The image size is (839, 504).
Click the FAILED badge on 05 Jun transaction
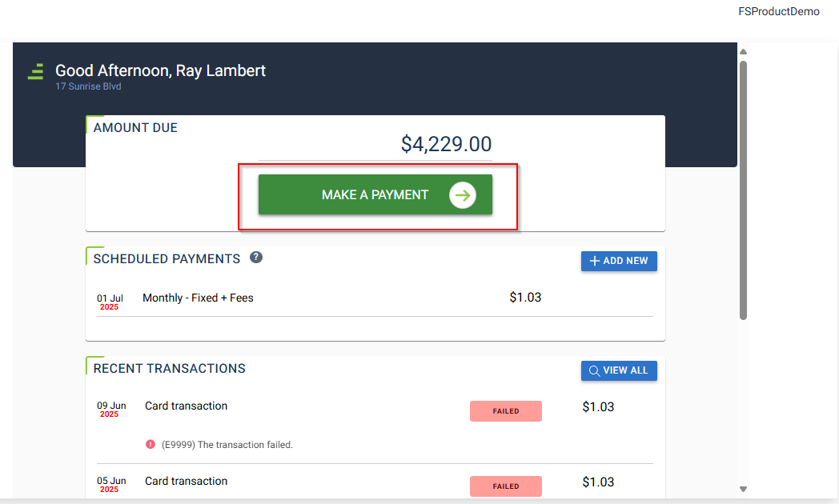tap(505, 486)
